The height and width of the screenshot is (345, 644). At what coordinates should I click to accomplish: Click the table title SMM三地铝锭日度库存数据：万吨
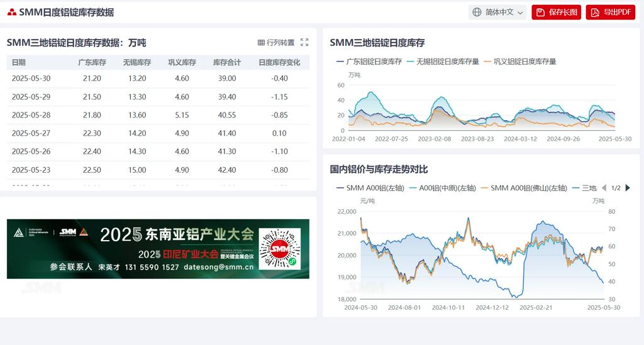76,43
